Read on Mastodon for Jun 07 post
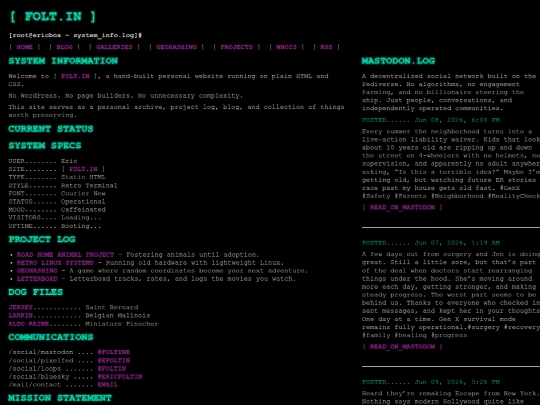 click(402, 347)
